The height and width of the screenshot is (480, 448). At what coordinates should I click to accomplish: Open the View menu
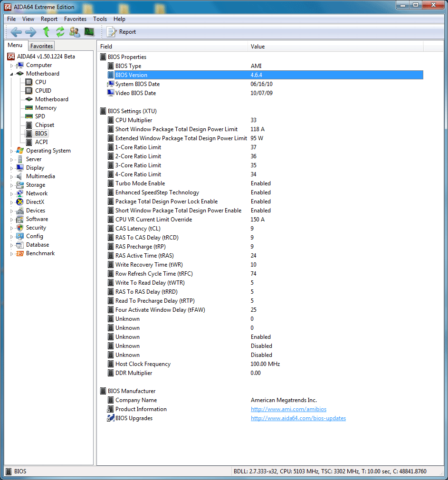[x=28, y=19]
